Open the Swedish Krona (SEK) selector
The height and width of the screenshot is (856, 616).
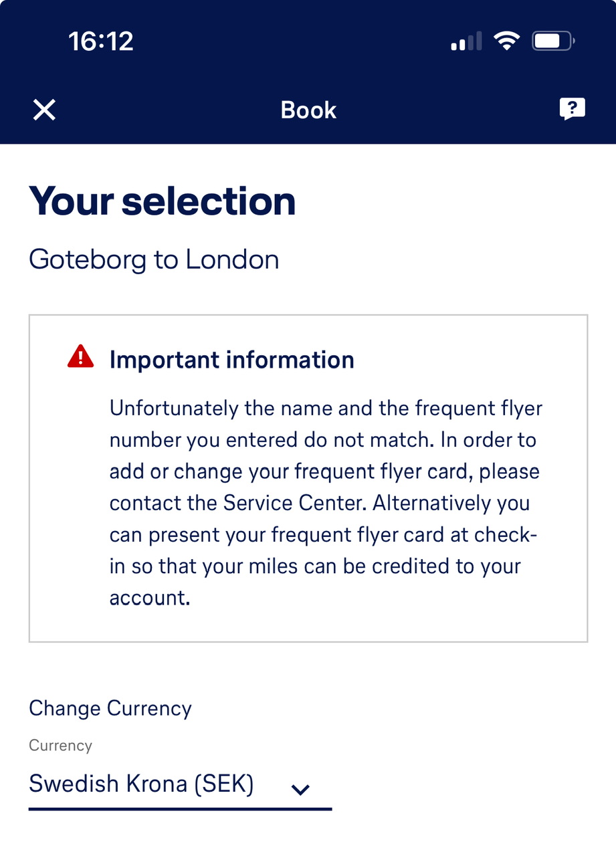141,784
